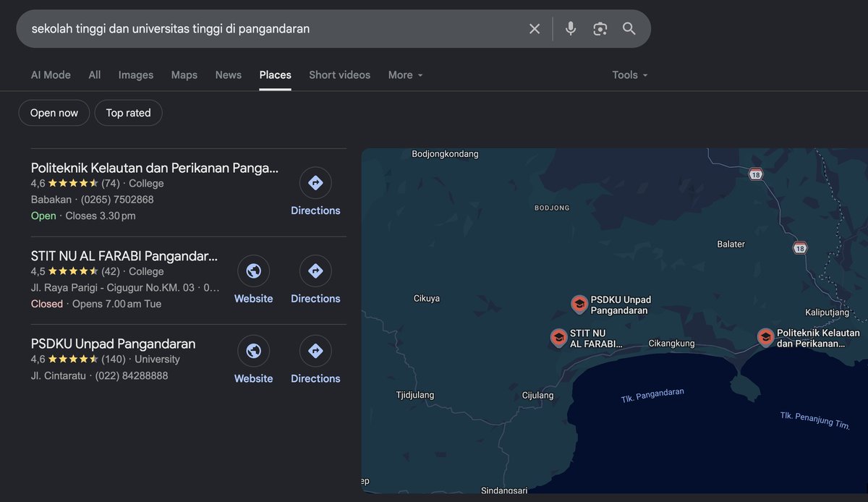
Task: Start voice search with microphone icon
Action: pyautogui.click(x=571, y=29)
